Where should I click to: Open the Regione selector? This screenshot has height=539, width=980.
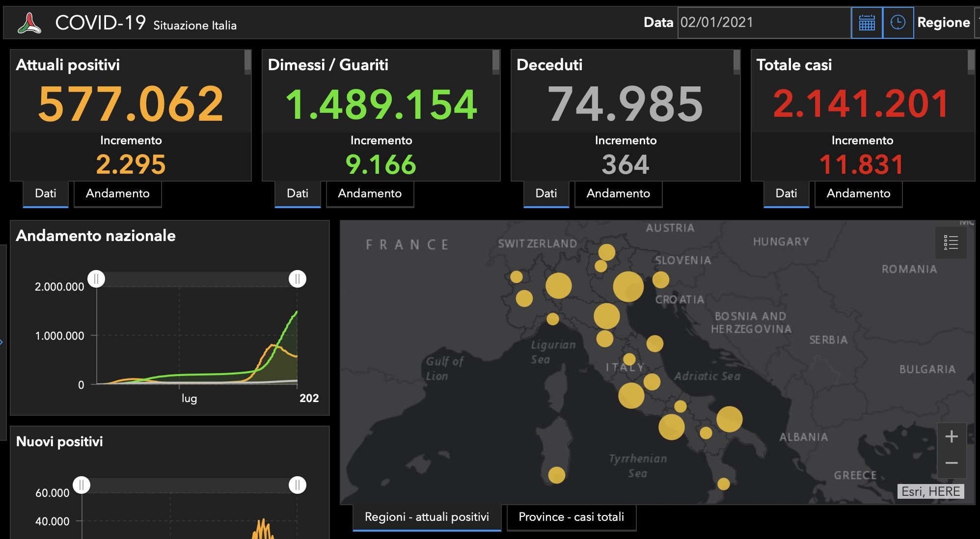[x=944, y=23]
